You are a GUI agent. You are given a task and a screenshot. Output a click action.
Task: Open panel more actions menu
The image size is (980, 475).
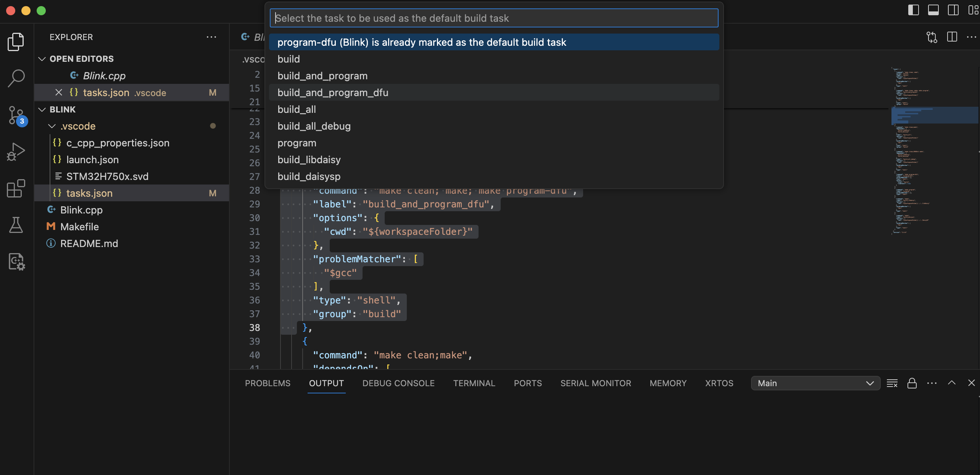pyautogui.click(x=932, y=383)
